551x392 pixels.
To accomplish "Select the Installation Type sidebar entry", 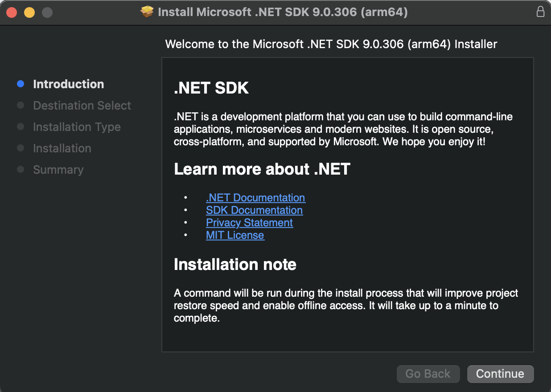I will click(x=77, y=127).
